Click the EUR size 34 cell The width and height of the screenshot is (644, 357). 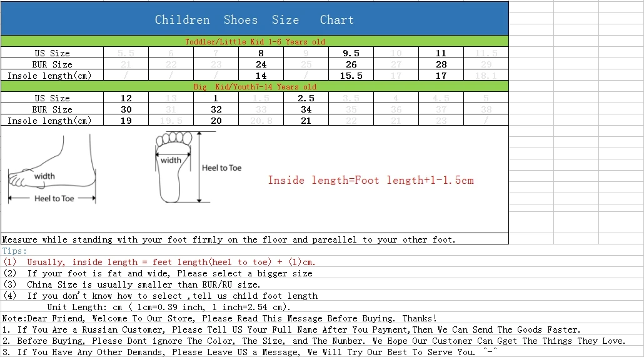[x=306, y=109]
